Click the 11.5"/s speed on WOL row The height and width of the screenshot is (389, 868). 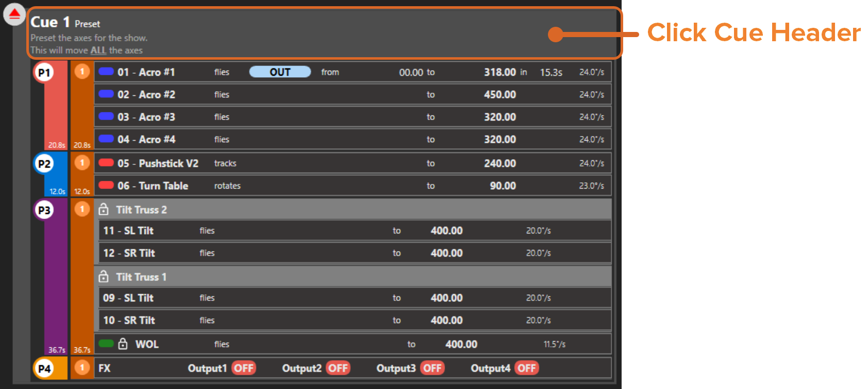tap(555, 344)
